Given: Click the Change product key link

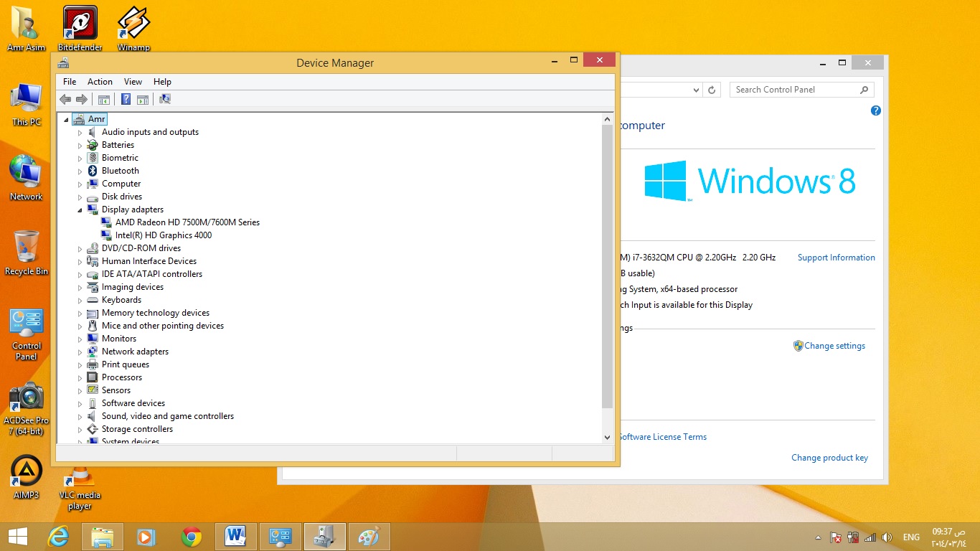Looking at the screenshot, I should (829, 458).
